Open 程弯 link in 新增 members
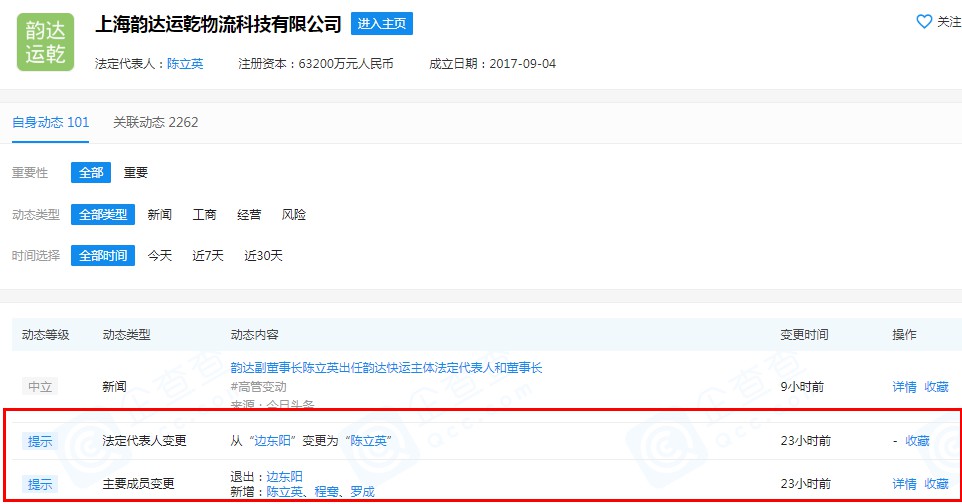962x504 pixels. pyautogui.click(x=326, y=492)
